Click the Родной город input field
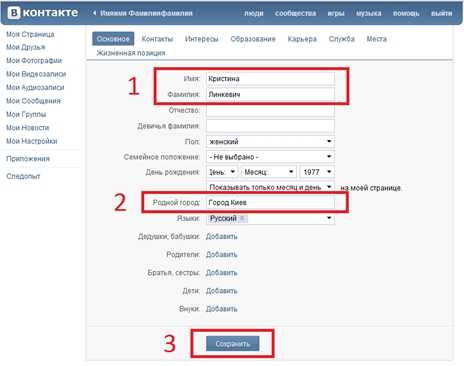 pyautogui.click(x=270, y=202)
